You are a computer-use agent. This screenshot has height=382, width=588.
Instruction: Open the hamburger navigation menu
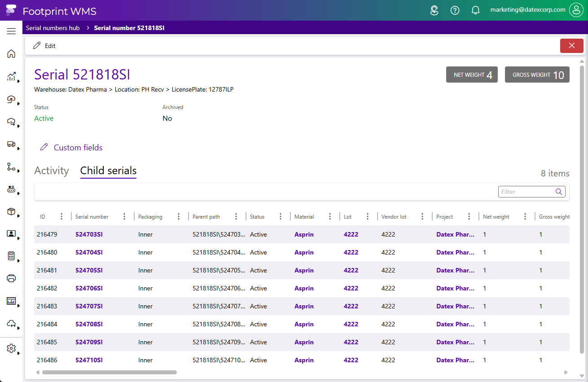(11, 31)
